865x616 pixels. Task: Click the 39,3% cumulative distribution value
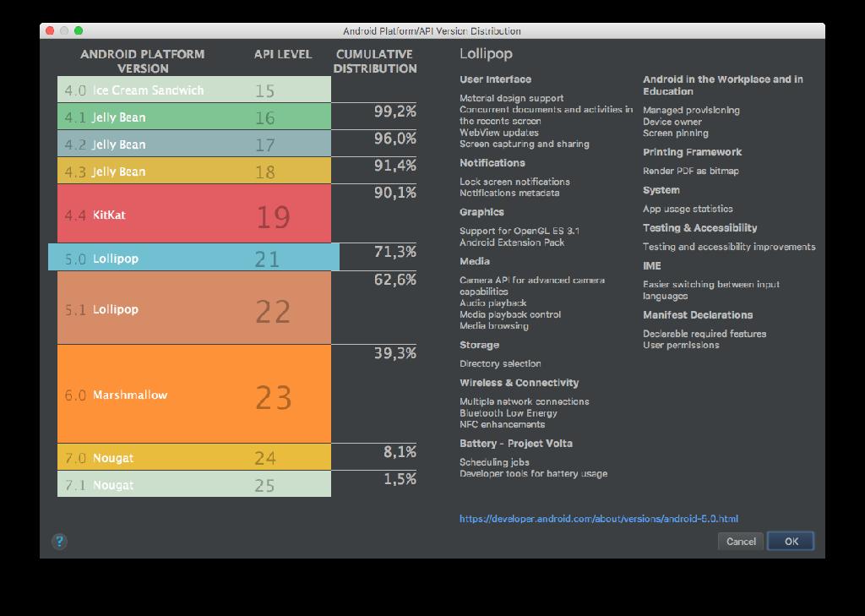(395, 353)
